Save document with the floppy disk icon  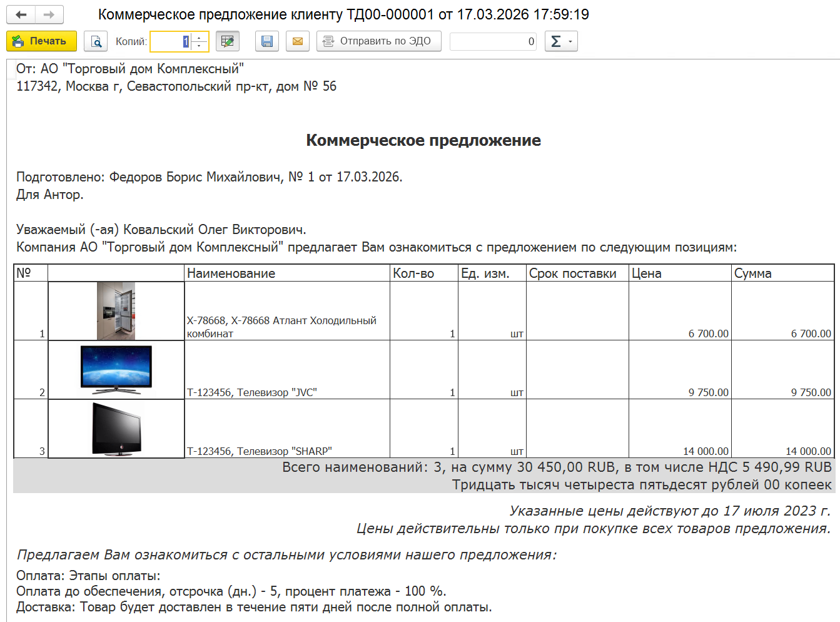point(267,41)
